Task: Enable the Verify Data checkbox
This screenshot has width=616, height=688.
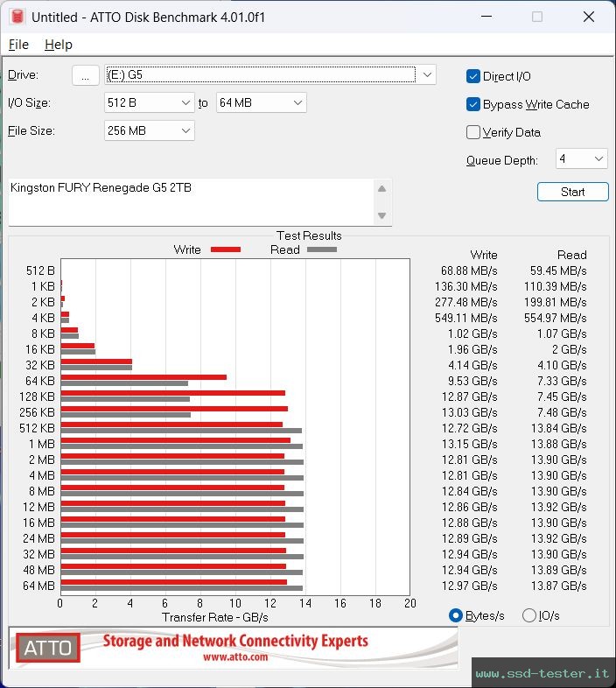Action: pyautogui.click(x=473, y=132)
